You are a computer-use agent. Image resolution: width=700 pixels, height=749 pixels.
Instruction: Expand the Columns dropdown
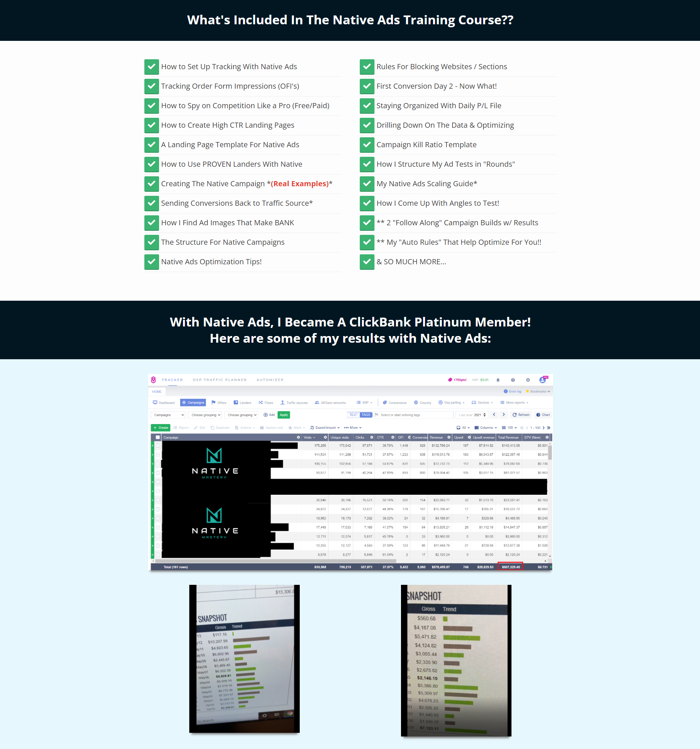[x=486, y=428]
